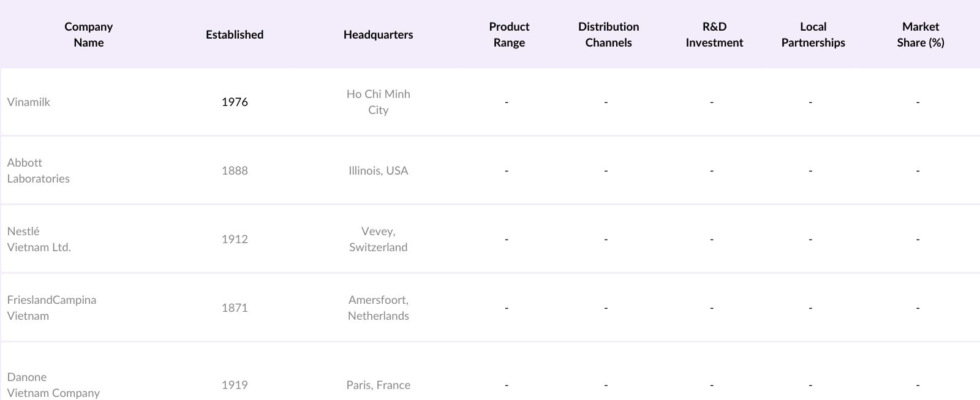The width and height of the screenshot is (980, 400).
Task: Sort by the Established column header
Action: pyautogui.click(x=235, y=34)
